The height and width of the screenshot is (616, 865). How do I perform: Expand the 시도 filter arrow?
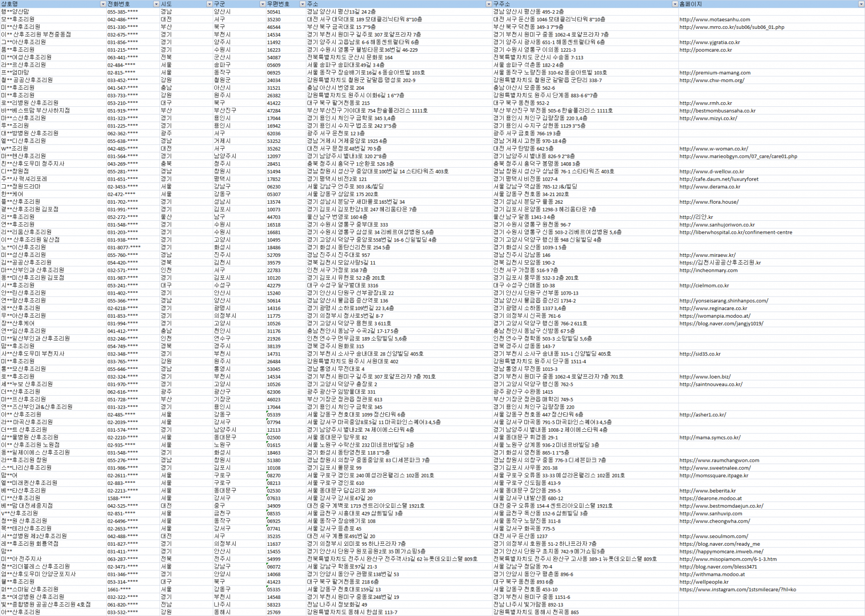tap(209, 4)
